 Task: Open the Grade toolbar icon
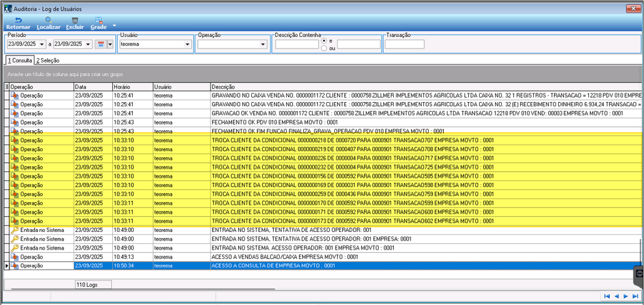pos(99,20)
